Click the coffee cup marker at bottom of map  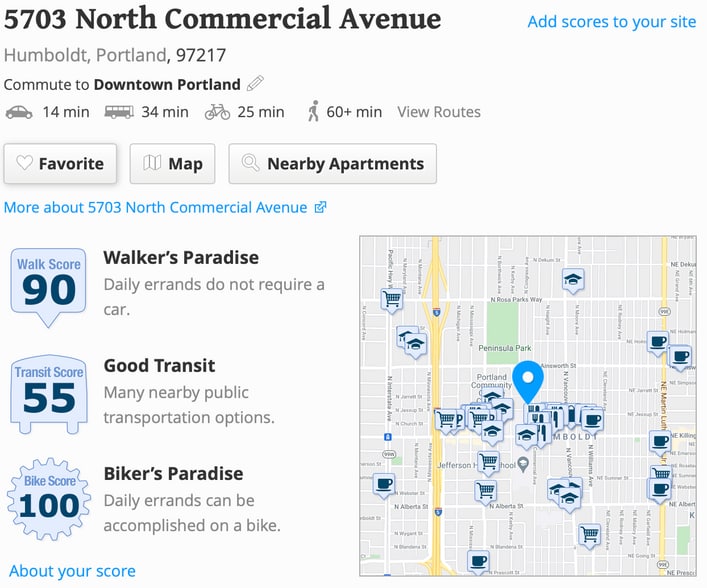click(478, 561)
